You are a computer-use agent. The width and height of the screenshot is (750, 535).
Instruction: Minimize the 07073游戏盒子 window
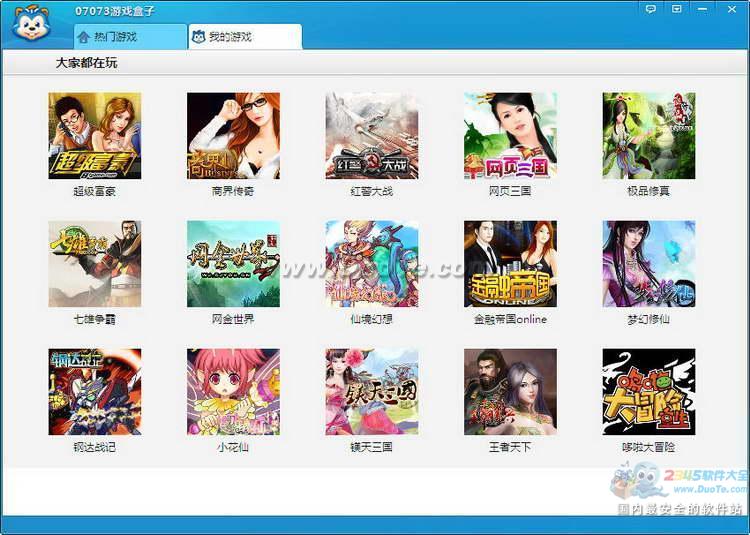click(703, 9)
